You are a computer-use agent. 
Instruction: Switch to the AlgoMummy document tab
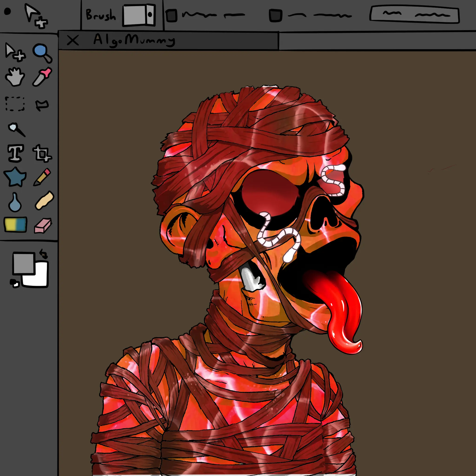(134, 40)
